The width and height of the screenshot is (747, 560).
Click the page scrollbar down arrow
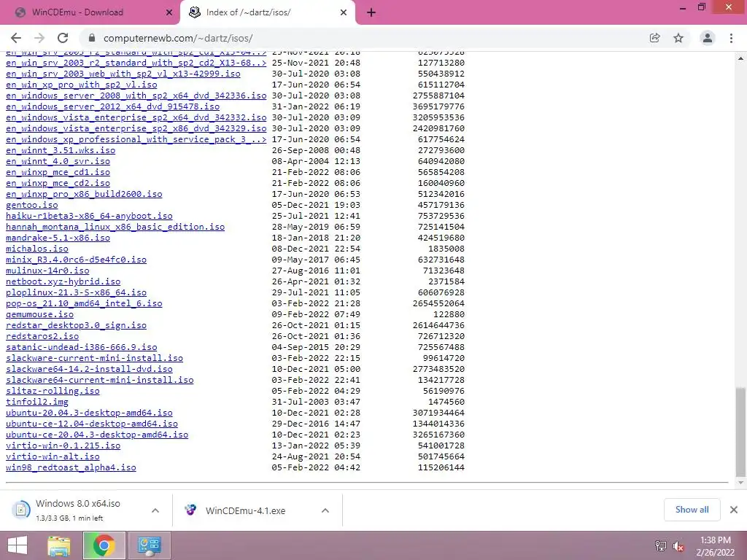[x=741, y=483]
